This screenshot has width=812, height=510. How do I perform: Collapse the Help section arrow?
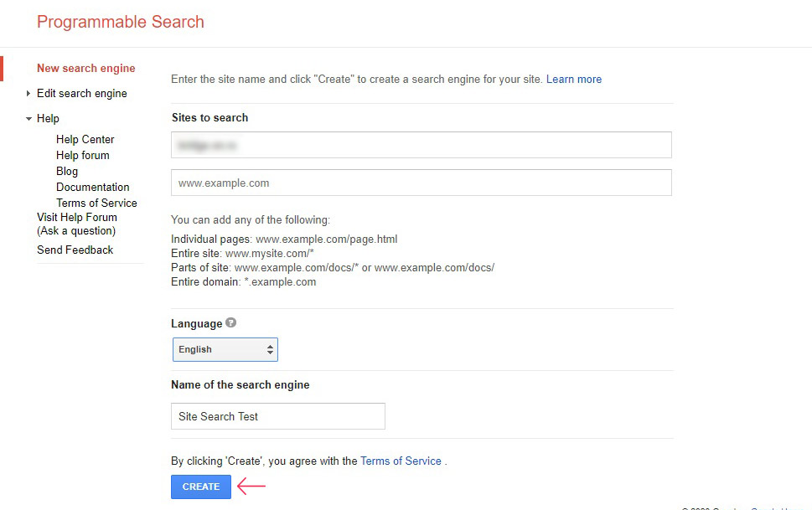click(x=28, y=119)
